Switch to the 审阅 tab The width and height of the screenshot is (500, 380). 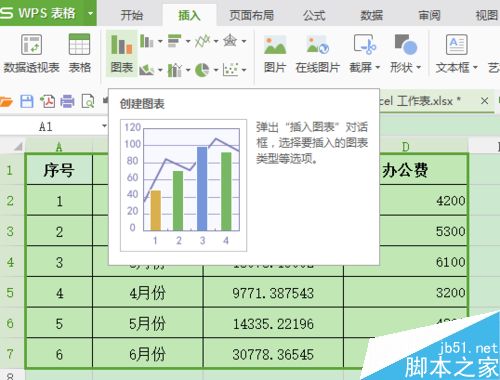click(x=429, y=15)
